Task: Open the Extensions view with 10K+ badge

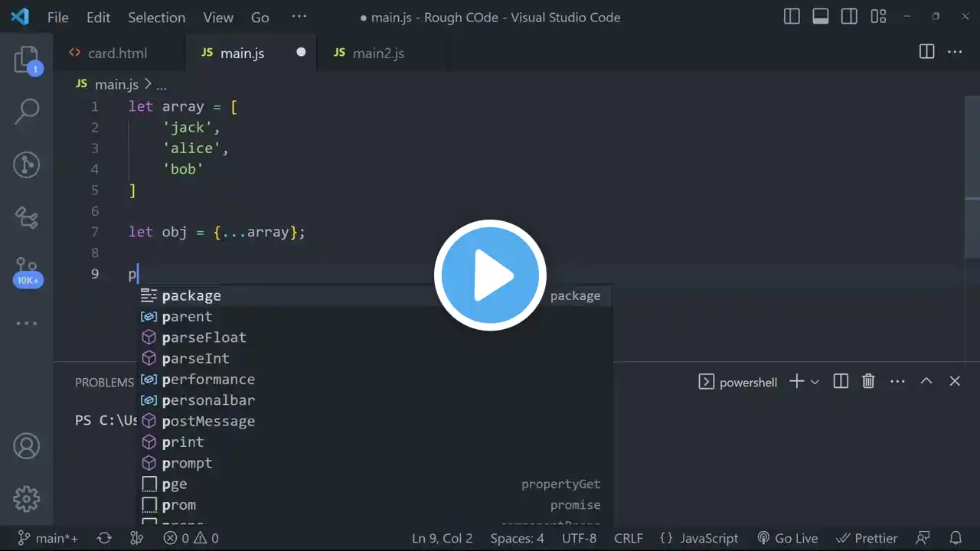Action: pos(27,272)
